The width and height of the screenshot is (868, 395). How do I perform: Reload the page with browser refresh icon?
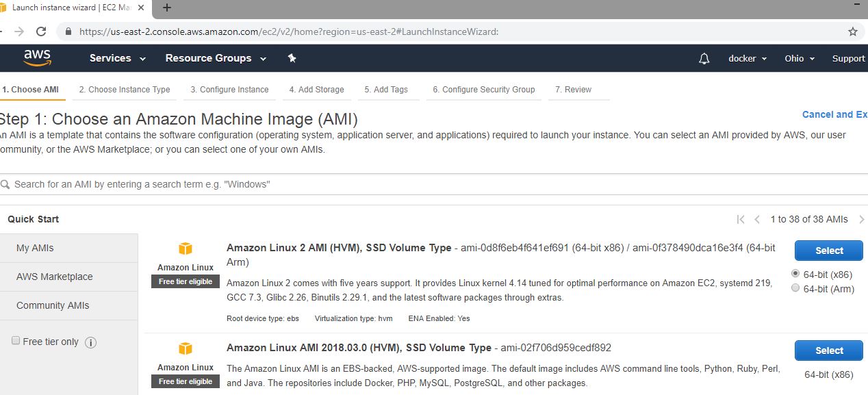41,31
